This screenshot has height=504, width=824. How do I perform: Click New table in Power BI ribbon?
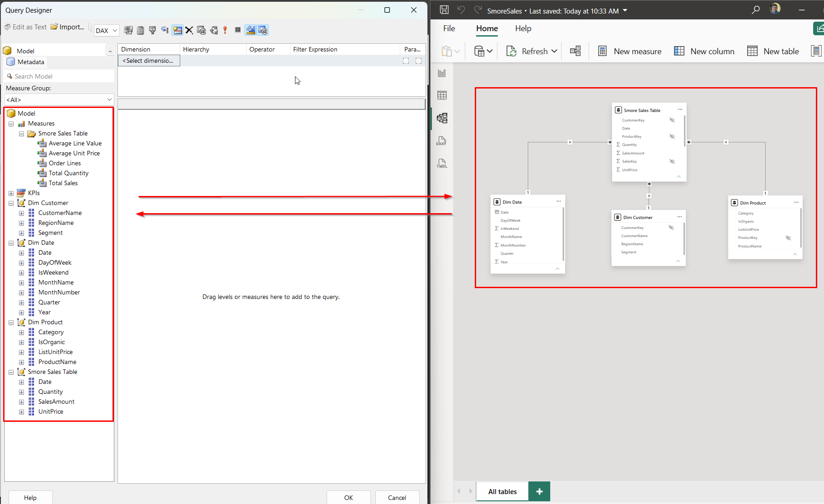tap(773, 51)
